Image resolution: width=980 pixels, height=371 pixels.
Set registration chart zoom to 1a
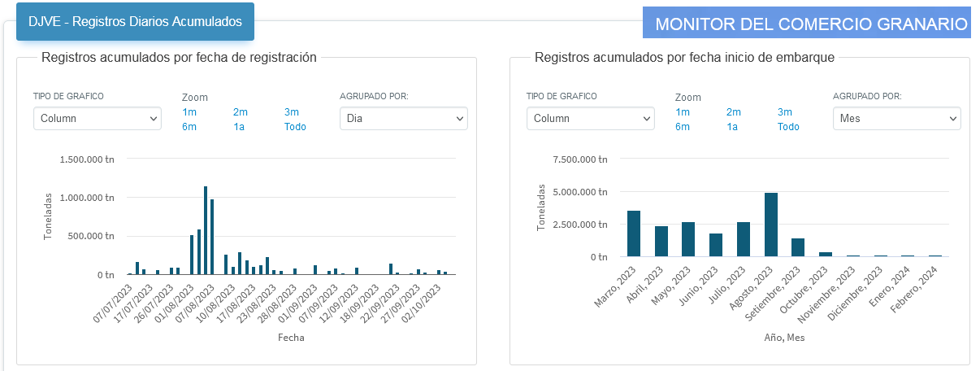click(240, 127)
